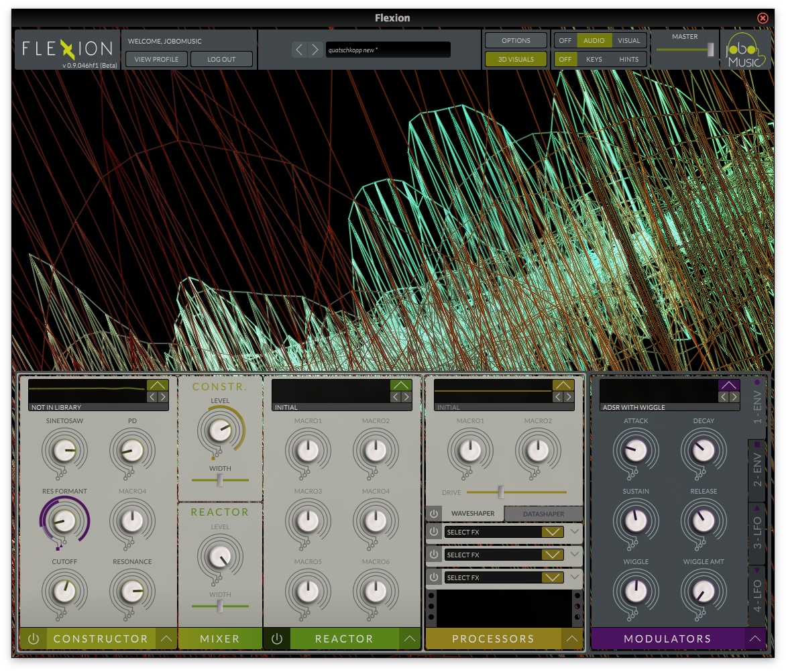
Task: Open first Select FX dropdown
Action: click(x=553, y=532)
